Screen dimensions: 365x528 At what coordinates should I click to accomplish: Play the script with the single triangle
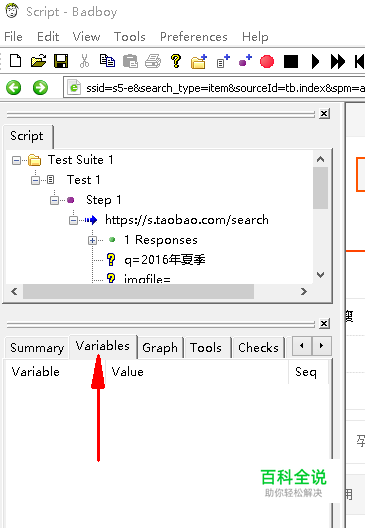pos(315,62)
